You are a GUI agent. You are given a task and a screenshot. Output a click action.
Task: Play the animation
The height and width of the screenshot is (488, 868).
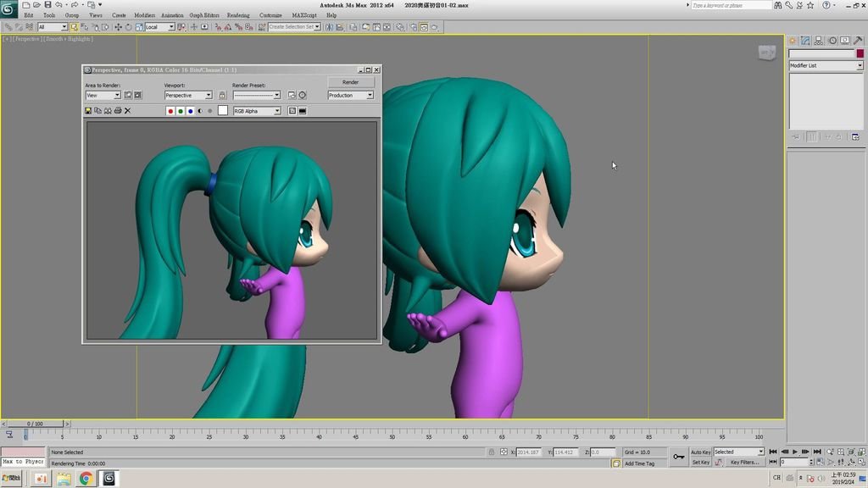coord(795,452)
